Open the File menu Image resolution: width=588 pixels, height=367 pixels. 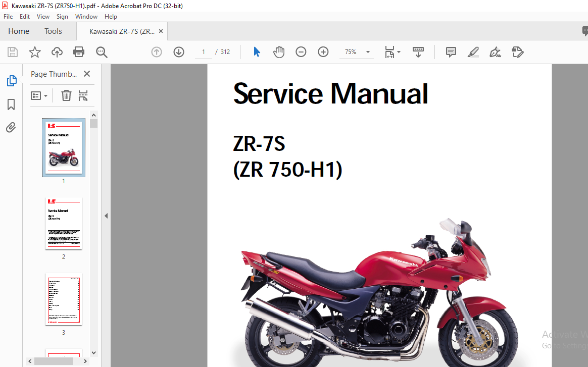[8, 17]
